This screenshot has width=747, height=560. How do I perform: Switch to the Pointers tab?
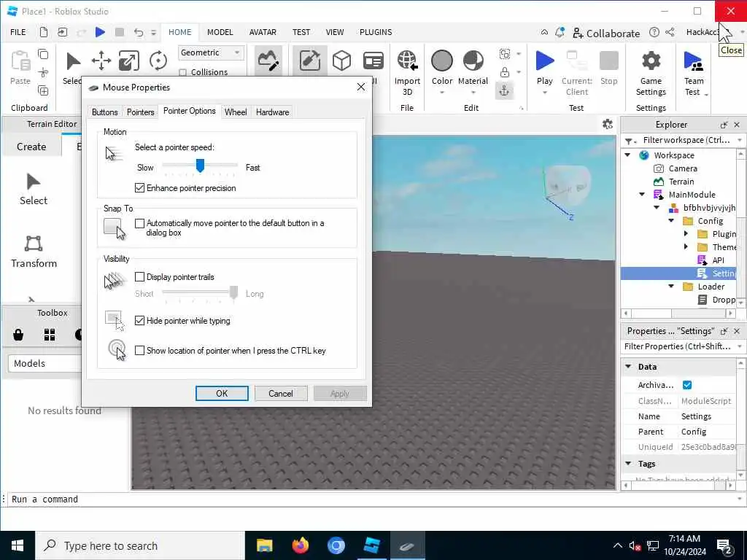[141, 112]
